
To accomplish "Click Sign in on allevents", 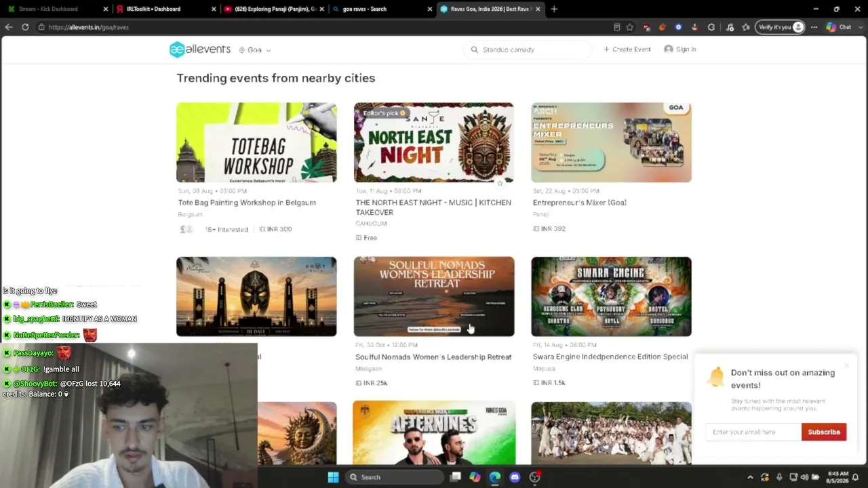I will (686, 49).
